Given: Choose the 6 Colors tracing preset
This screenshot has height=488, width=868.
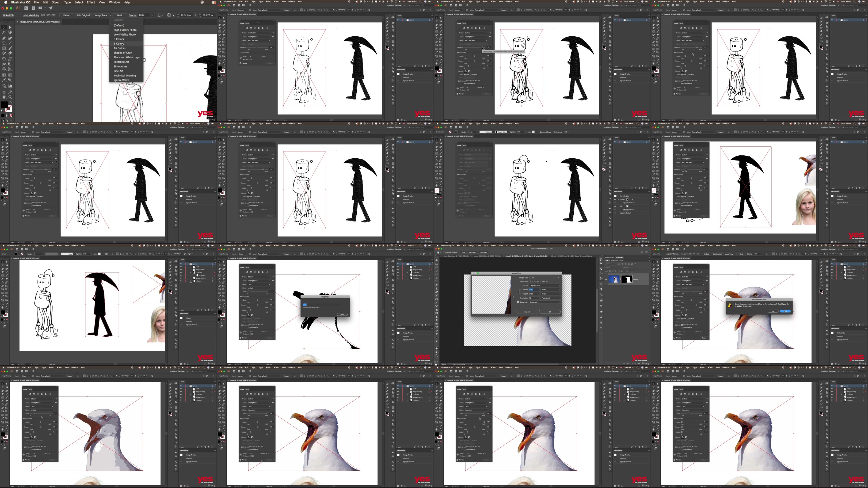Looking at the screenshot, I should [119, 43].
